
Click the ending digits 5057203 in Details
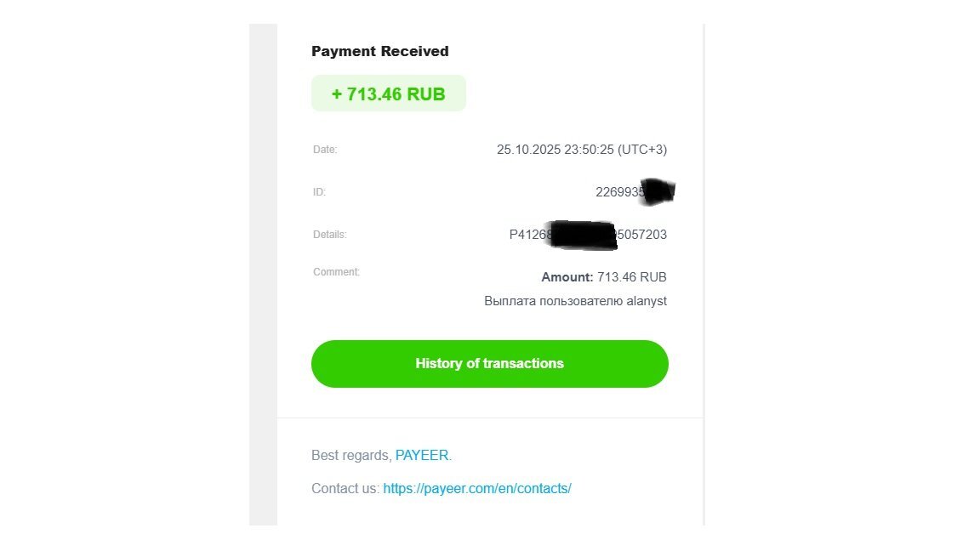[642, 235]
